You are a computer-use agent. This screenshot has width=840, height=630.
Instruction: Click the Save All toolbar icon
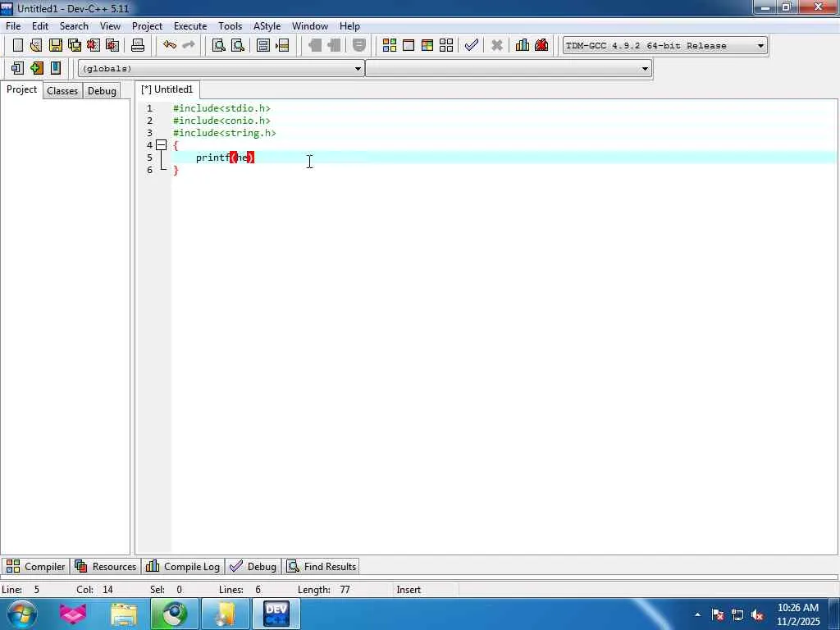[x=75, y=46]
